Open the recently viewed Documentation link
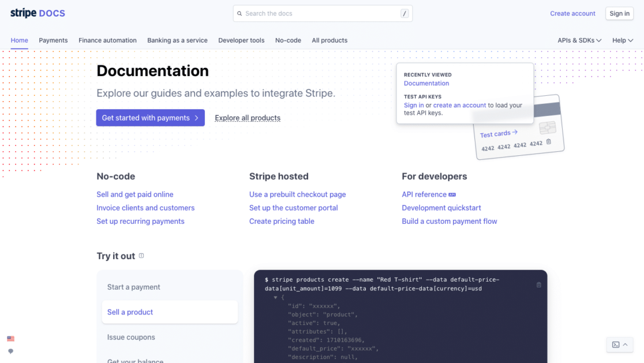Image resolution: width=644 pixels, height=363 pixels. point(426,83)
